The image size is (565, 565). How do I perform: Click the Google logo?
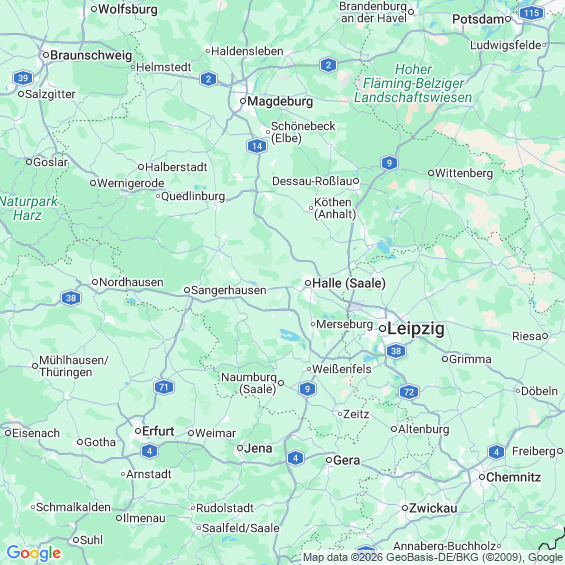(34, 553)
